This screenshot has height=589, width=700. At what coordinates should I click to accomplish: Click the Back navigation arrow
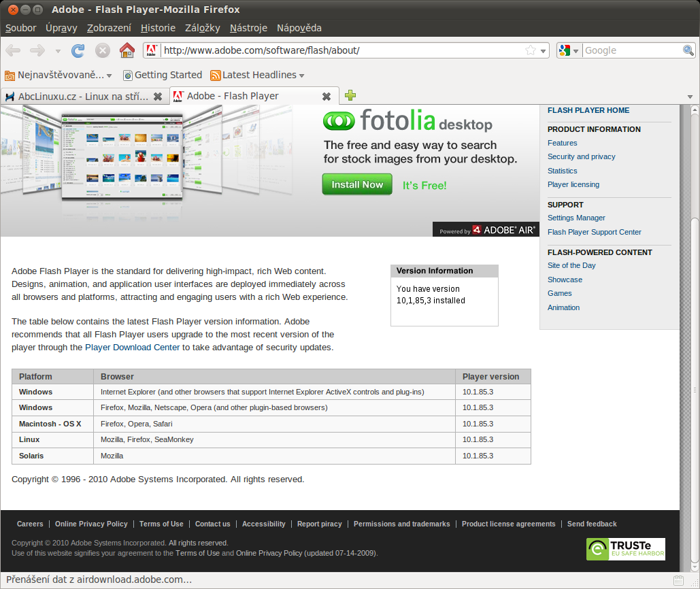(13, 50)
